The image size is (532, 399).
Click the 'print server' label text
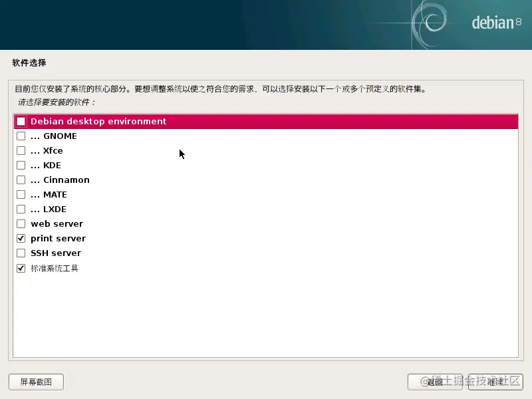pos(58,239)
